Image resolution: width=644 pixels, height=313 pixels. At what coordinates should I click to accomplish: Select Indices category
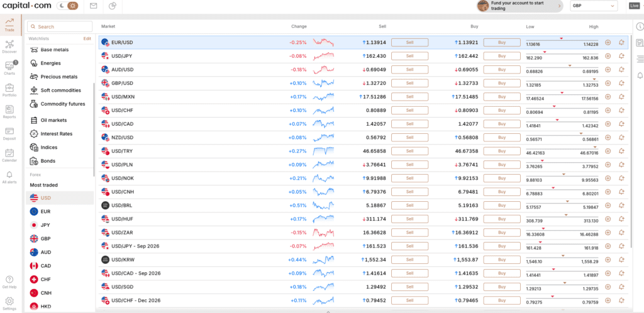coord(49,147)
